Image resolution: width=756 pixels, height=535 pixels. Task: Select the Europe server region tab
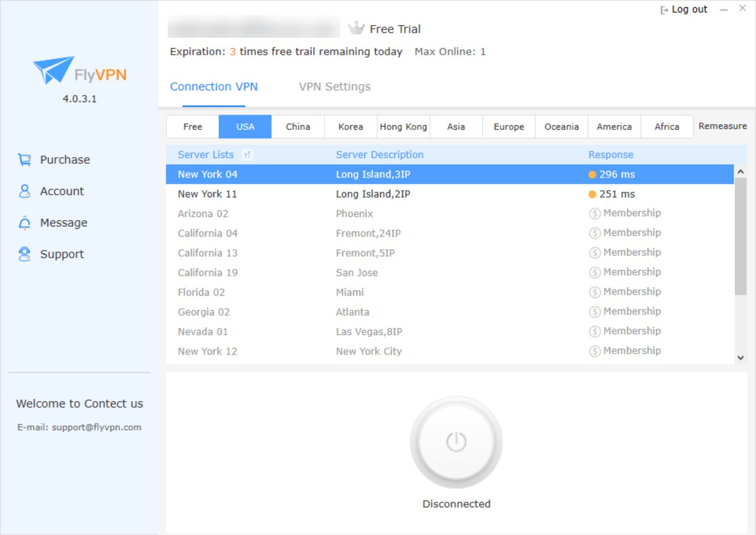[x=509, y=127]
